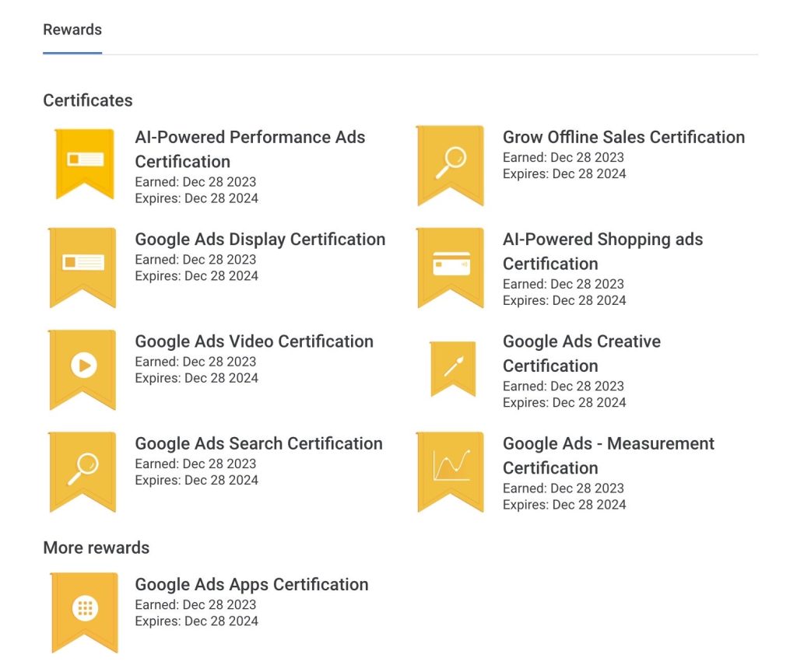Click Earned date under Measurement Certification
The image size is (797, 672).
pos(564,488)
